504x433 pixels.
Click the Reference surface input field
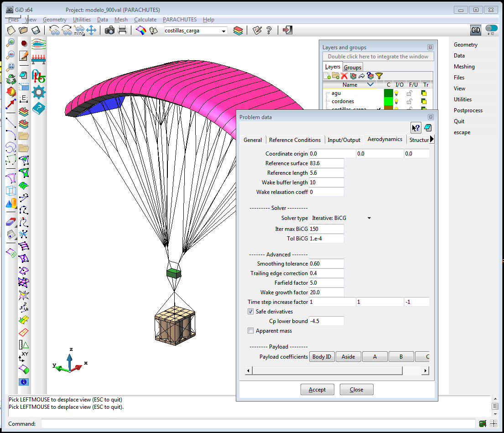[x=327, y=163]
